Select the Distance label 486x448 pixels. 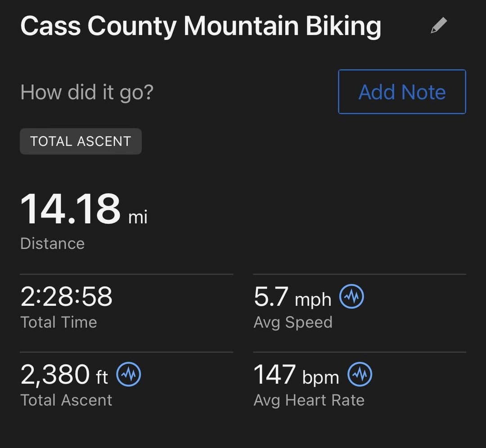[x=52, y=244]
